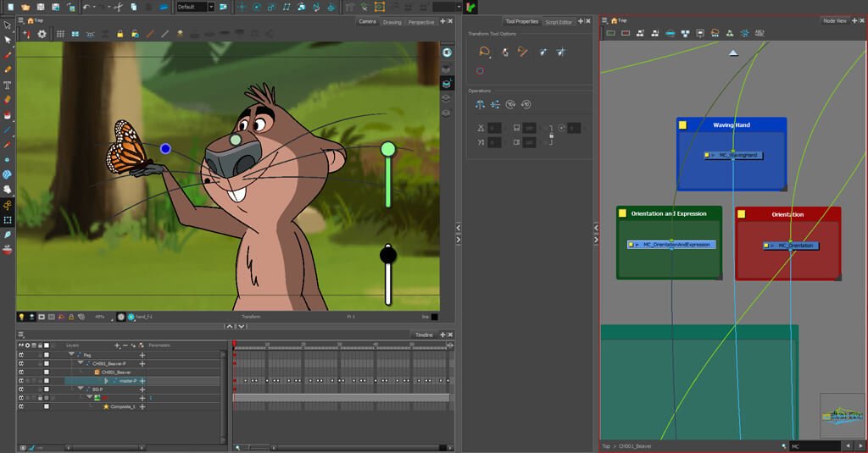Viewport: 868px width, 453px height.
Task: Select the Camera view tab
Action: 367,21
